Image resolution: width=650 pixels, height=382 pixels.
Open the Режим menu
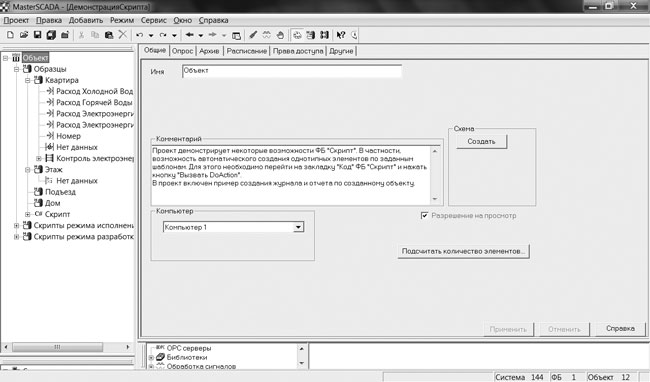(x=122, y=20)
